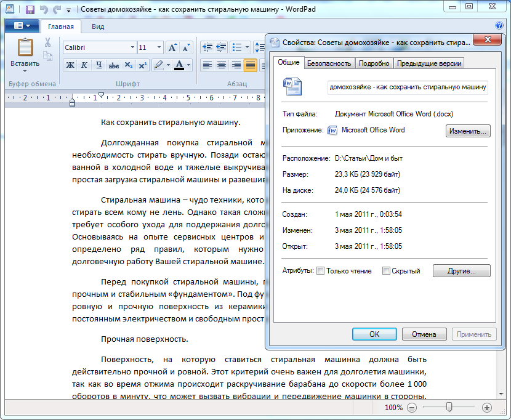Click the file name field in properties

tap(408, 87)
